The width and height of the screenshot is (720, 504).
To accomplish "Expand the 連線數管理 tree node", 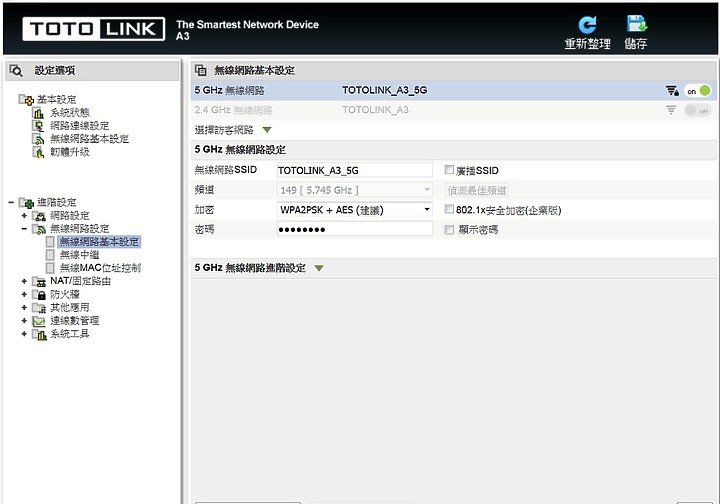I will (24, 321).
